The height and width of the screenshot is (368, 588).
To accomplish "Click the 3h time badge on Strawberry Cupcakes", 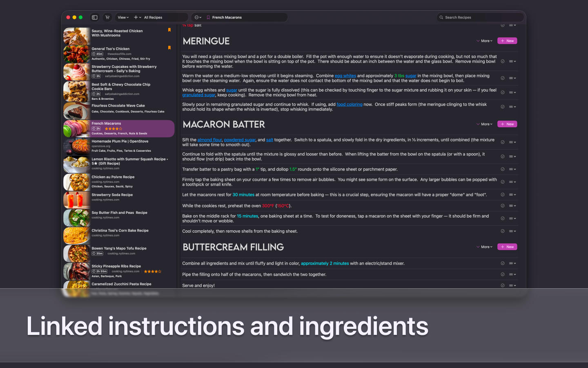I will (96, 76).
